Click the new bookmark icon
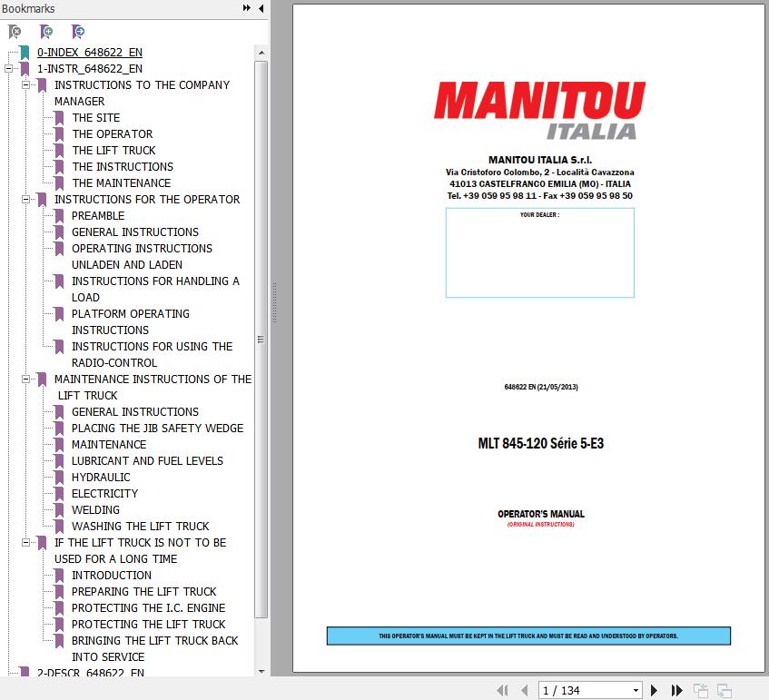The image size is (769, 700). 46,32
